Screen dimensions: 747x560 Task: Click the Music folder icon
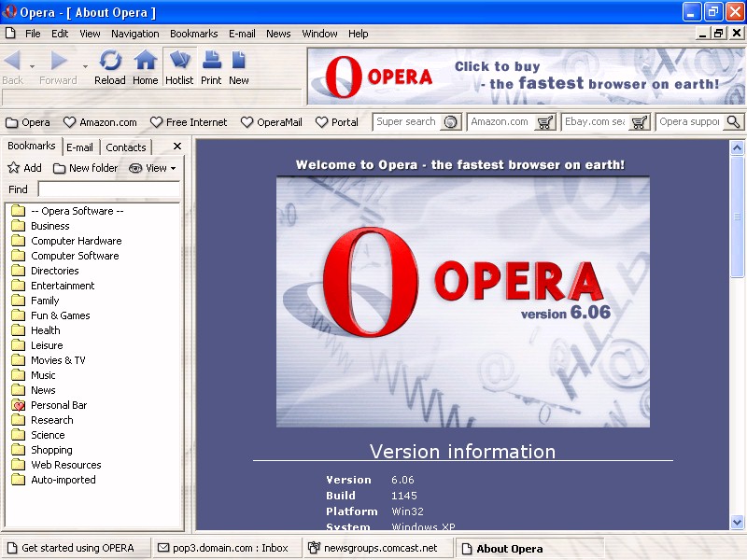point(18,375)
